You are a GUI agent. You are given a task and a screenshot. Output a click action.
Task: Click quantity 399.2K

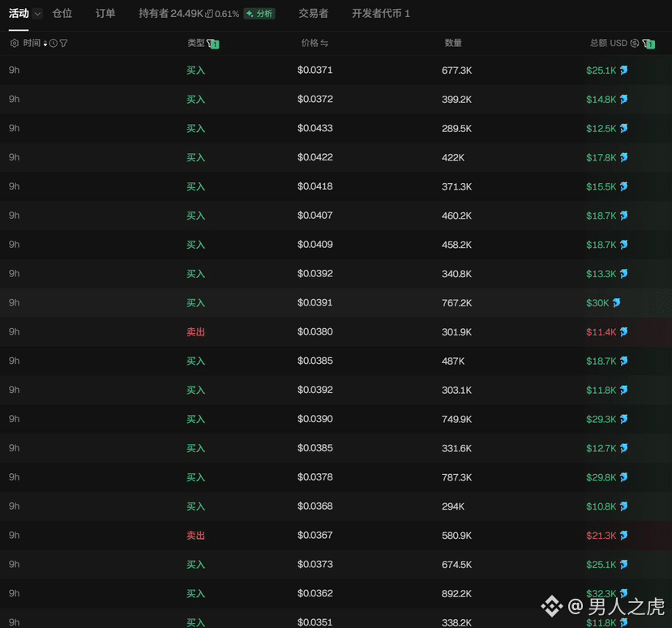[x=457, y=100]
